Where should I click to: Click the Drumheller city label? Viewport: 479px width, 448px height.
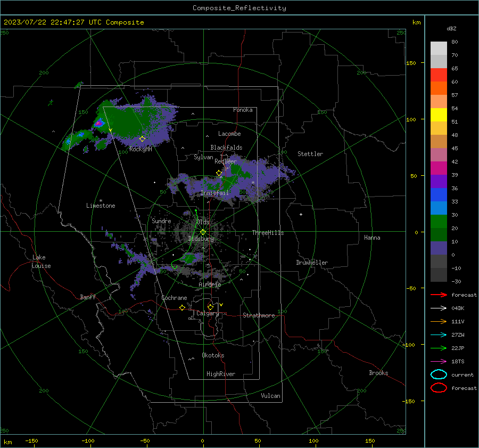click(x=312, y=263)
